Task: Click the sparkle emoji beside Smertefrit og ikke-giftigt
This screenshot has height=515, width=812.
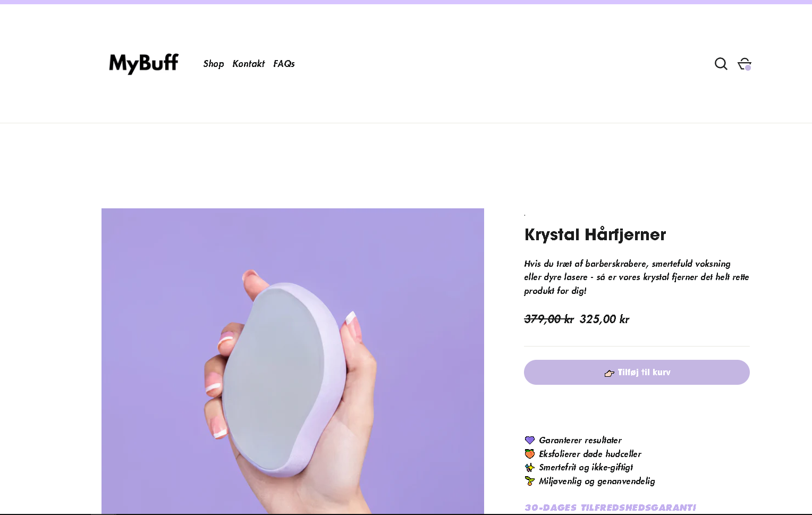Action: [530, 468]
